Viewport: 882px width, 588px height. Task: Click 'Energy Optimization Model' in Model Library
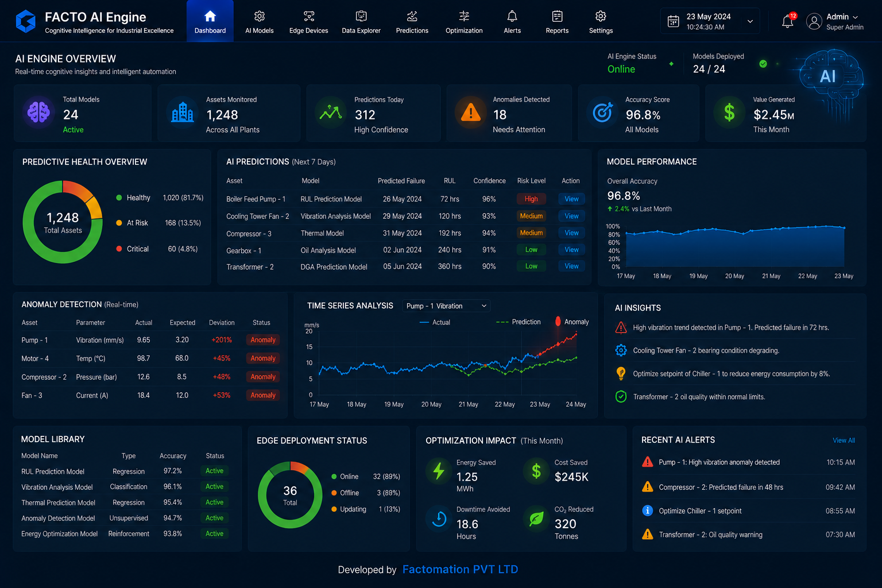click(60, 533)
